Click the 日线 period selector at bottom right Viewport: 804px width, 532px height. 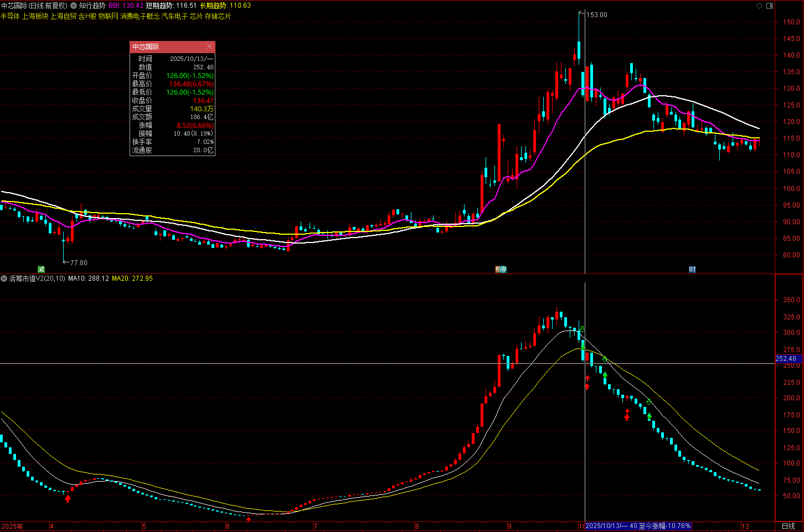(x=788, y=526)
